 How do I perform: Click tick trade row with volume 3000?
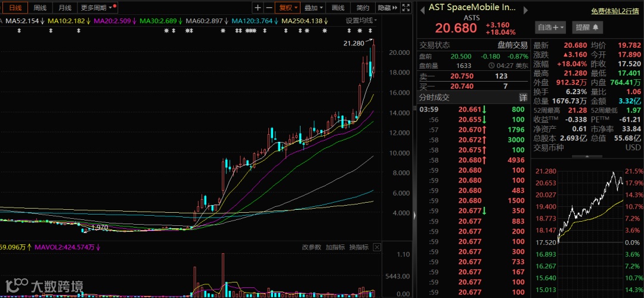pyautogui.click(x=472, y=140)
